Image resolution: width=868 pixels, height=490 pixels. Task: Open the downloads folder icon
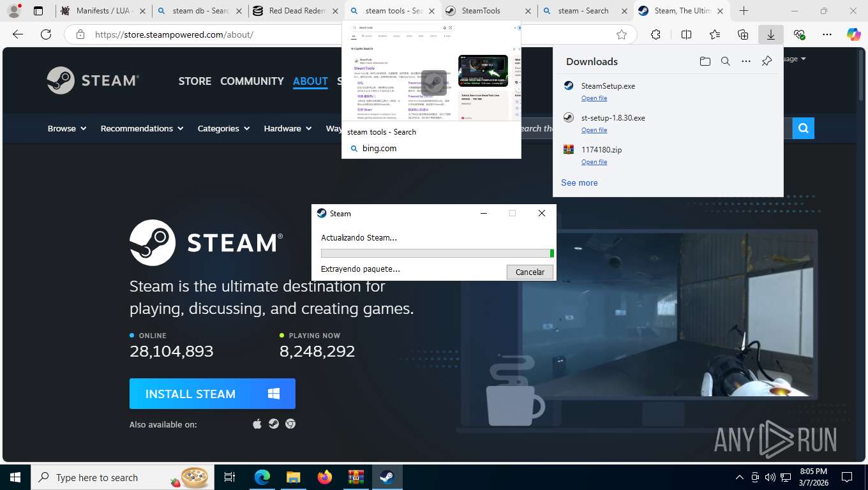[705, 61]
